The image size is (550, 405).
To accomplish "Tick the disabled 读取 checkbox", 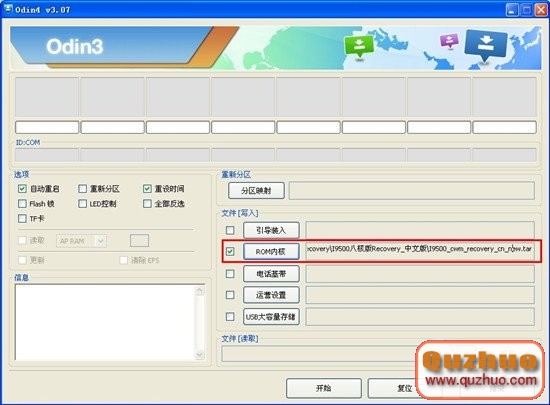I will 22,240.
